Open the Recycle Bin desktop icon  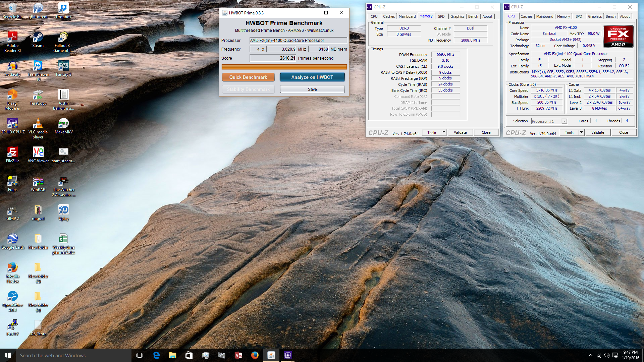coord(13,10)
